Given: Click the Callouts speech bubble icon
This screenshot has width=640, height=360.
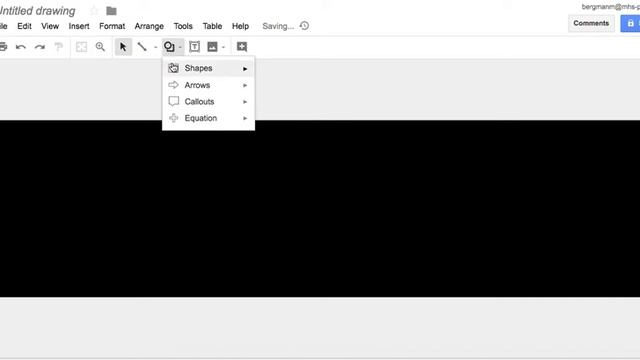Looking at the screenshot, I should 173,101.
